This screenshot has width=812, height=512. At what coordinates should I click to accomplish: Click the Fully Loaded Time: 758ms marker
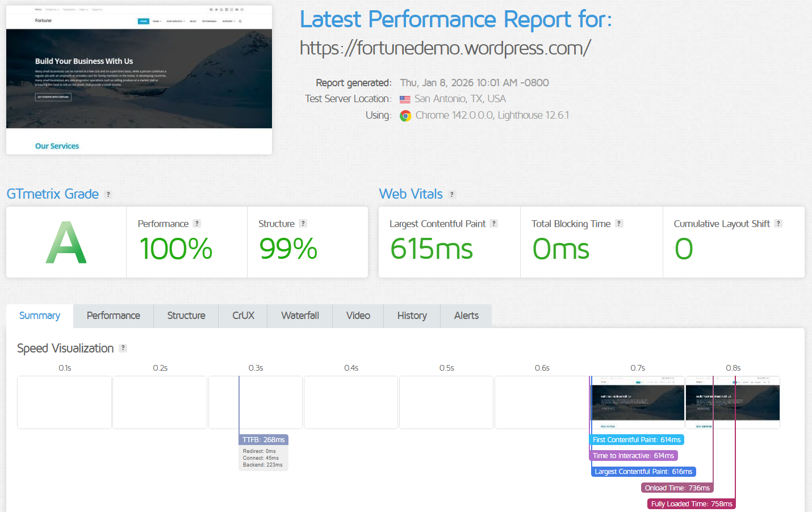click(692, 504)
